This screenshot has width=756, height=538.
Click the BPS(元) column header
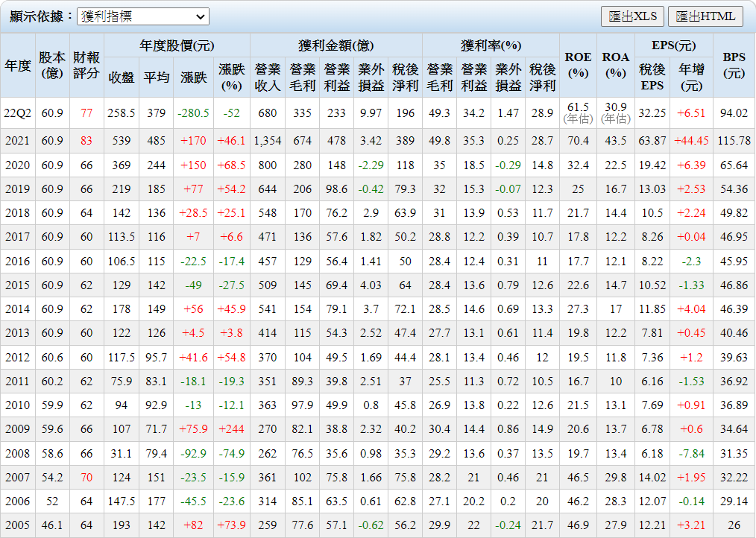734,66
